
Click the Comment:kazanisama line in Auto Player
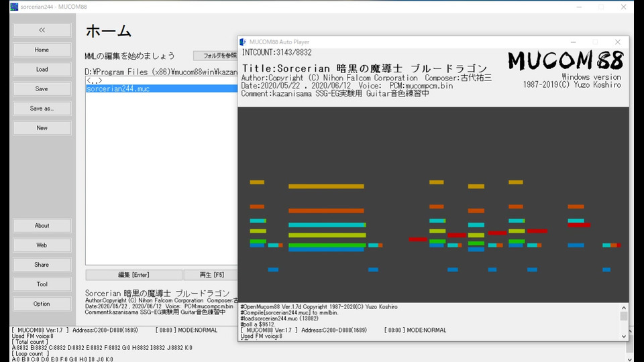tap(335, 94)
